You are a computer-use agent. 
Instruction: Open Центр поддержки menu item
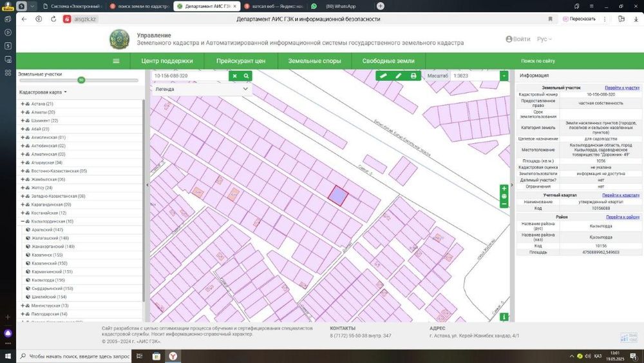point(167,61)
